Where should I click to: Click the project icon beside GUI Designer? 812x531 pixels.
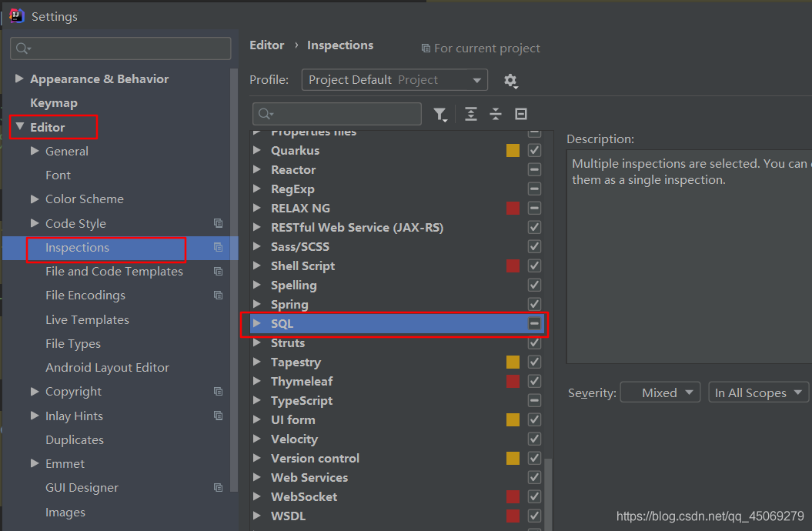click(218, 488)
